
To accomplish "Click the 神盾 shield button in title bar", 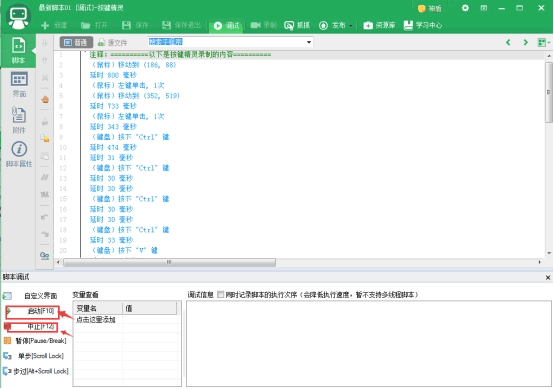I will (429, 8).
